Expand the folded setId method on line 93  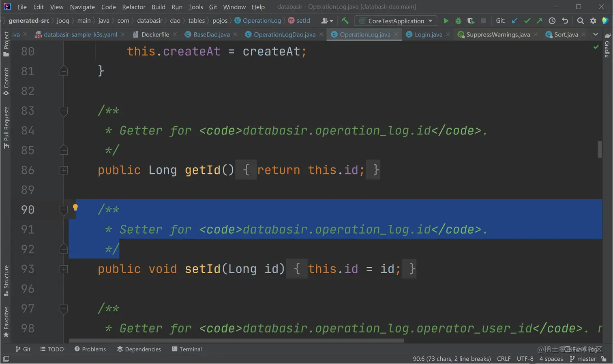point(64,269)
